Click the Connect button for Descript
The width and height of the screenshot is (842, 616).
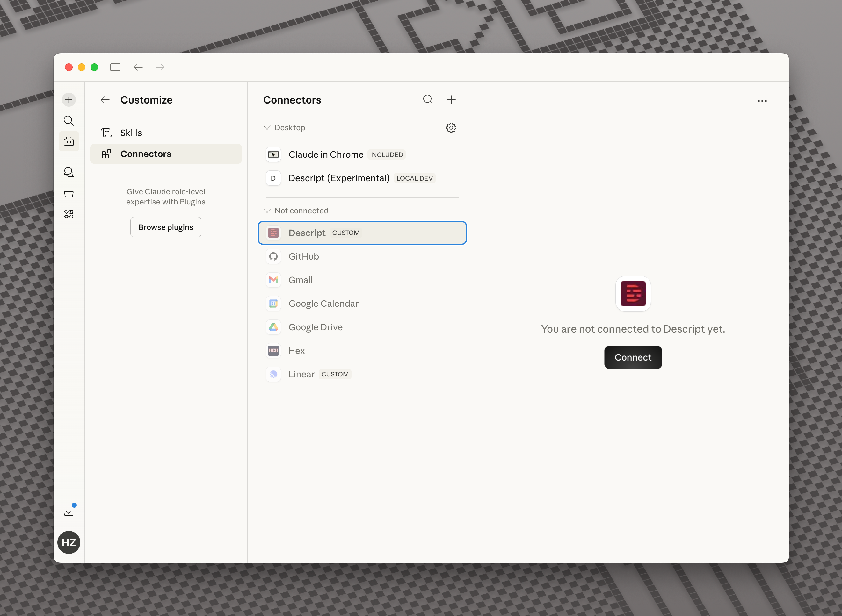(633, 357)
